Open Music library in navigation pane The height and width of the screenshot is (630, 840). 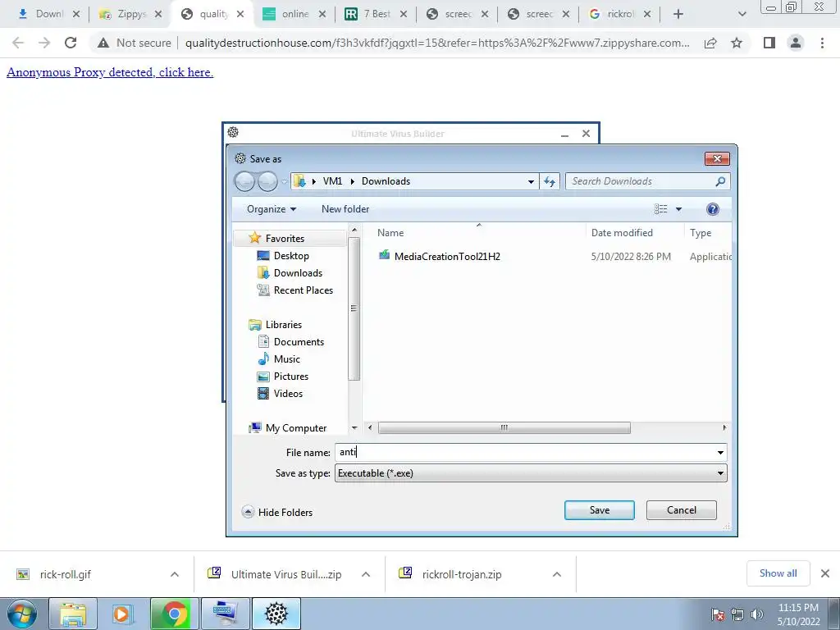pyautogui.click(x=279, y=359)
